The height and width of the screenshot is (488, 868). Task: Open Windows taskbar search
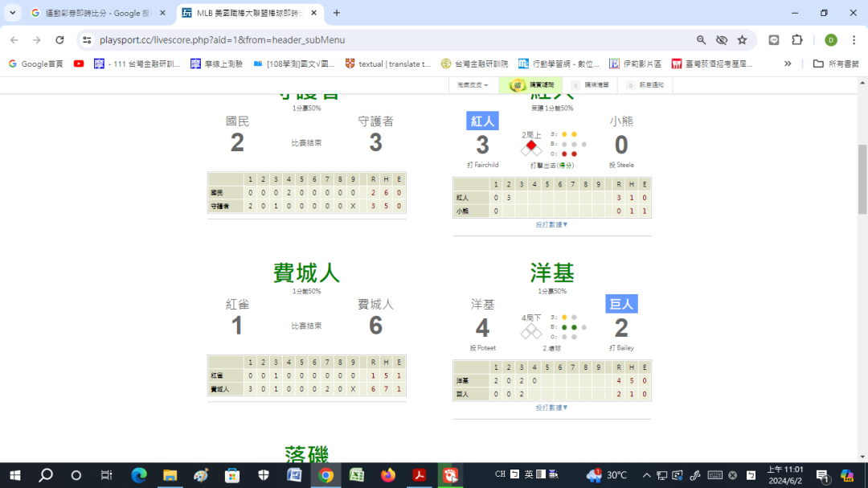46,475
